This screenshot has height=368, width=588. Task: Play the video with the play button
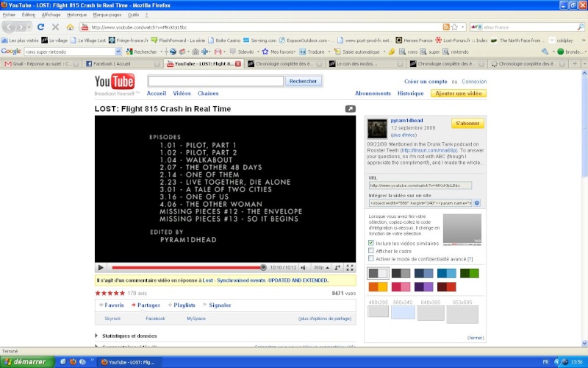click(x=101, y=267)
